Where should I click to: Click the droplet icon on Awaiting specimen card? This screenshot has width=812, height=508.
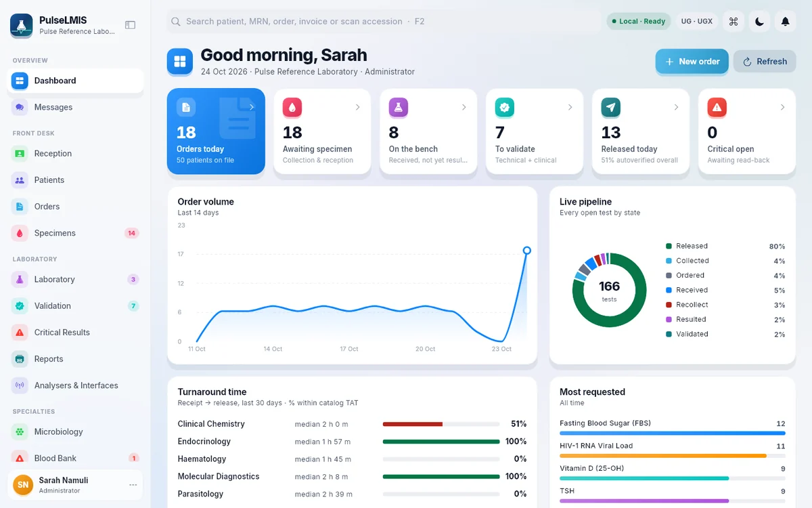292,107
